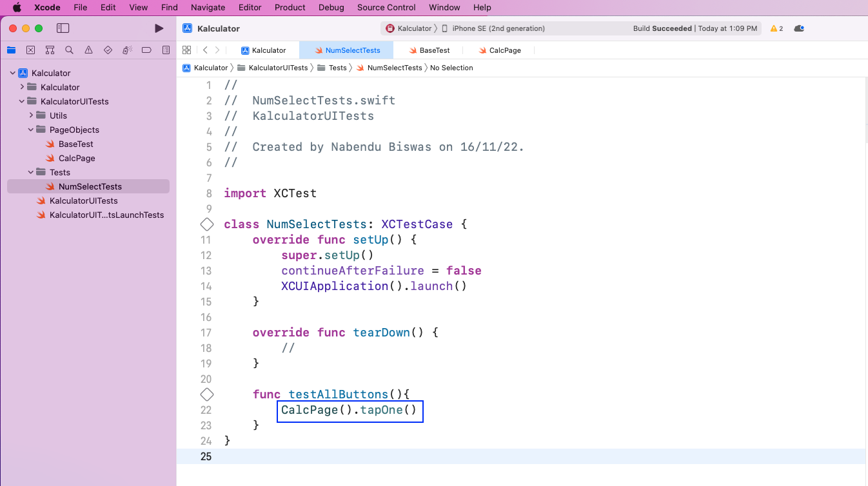Open the Debug menu

point(331,8)
